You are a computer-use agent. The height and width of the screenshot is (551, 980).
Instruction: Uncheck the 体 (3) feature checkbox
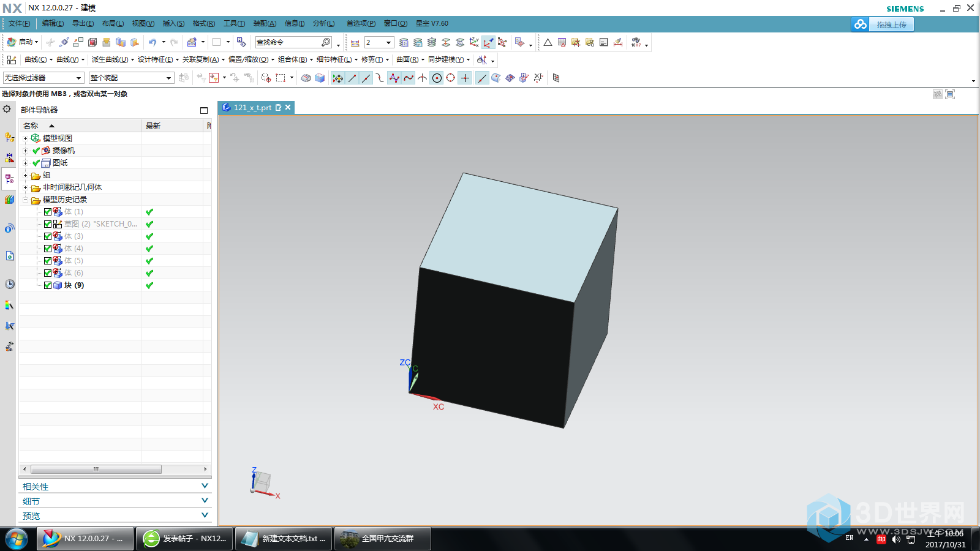[48, 236]
